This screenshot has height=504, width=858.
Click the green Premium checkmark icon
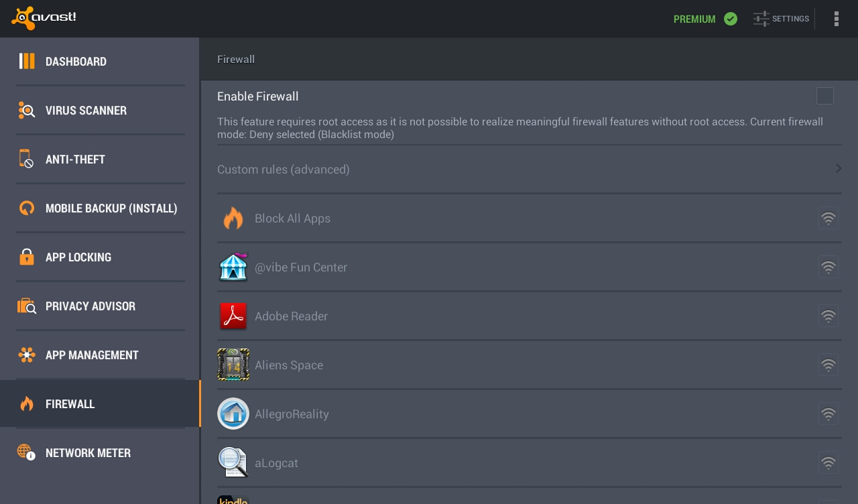point(731,19)
